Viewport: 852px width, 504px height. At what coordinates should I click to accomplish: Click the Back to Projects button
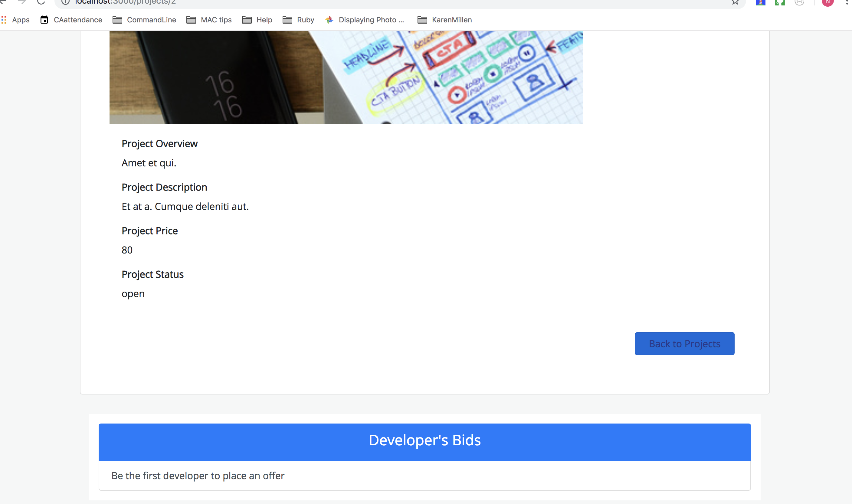(684, 344)
